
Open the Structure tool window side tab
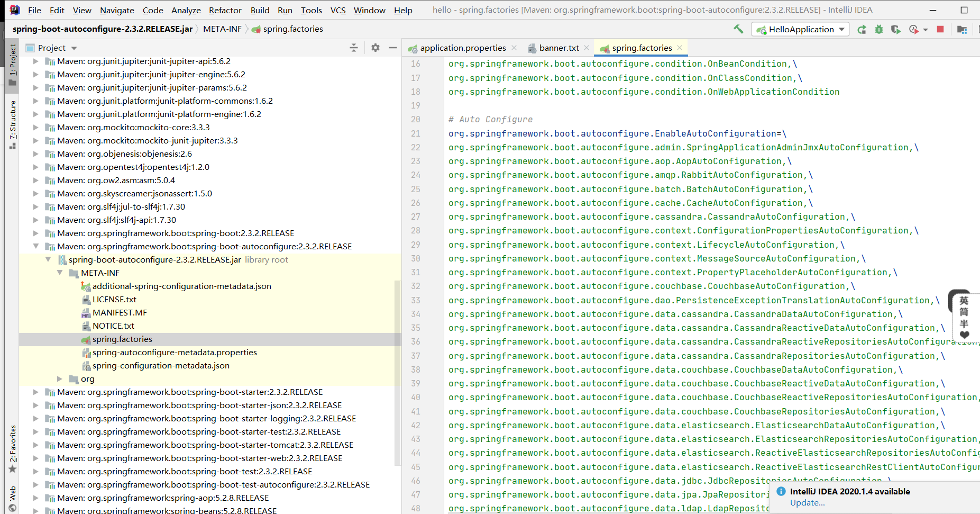coord(13,124)
